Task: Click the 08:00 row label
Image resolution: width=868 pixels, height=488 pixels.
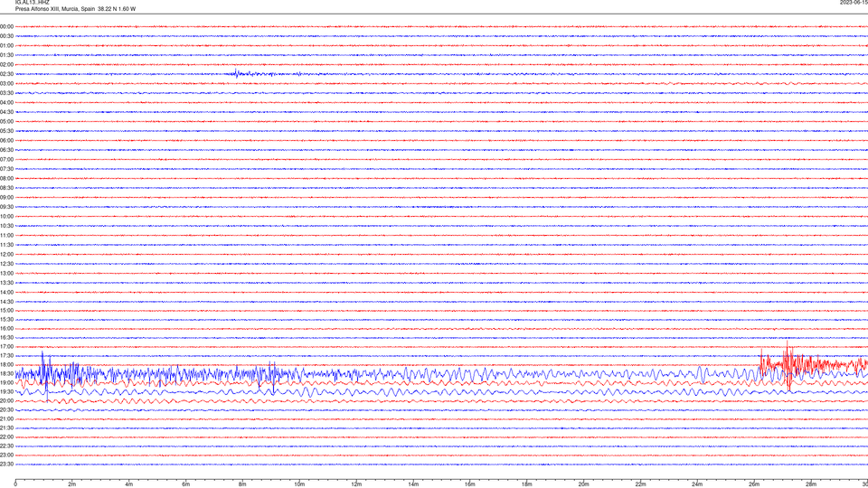Action: 6,179
